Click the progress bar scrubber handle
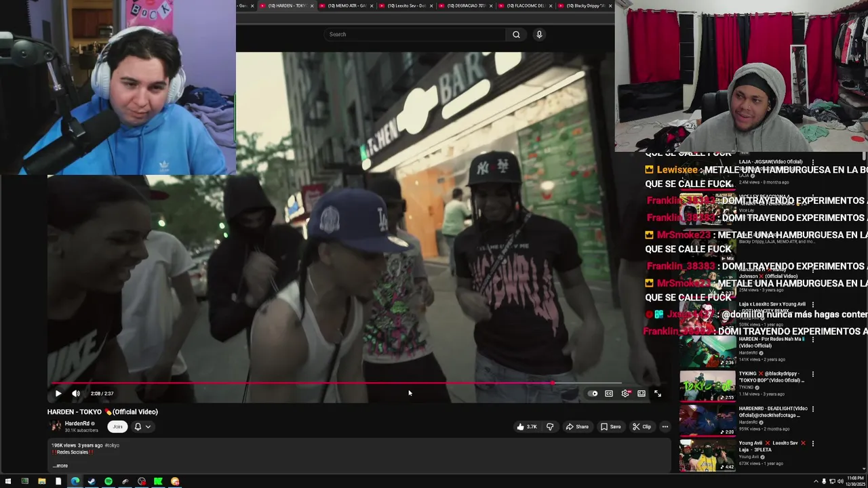The width and height of the screenshot is (868, 488). 552,383
